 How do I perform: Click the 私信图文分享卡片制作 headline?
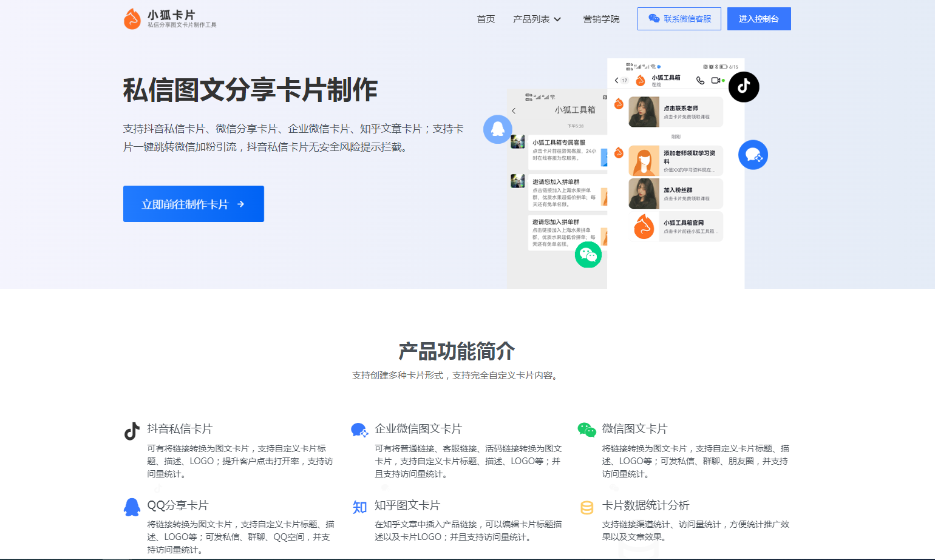coord(250,90)
